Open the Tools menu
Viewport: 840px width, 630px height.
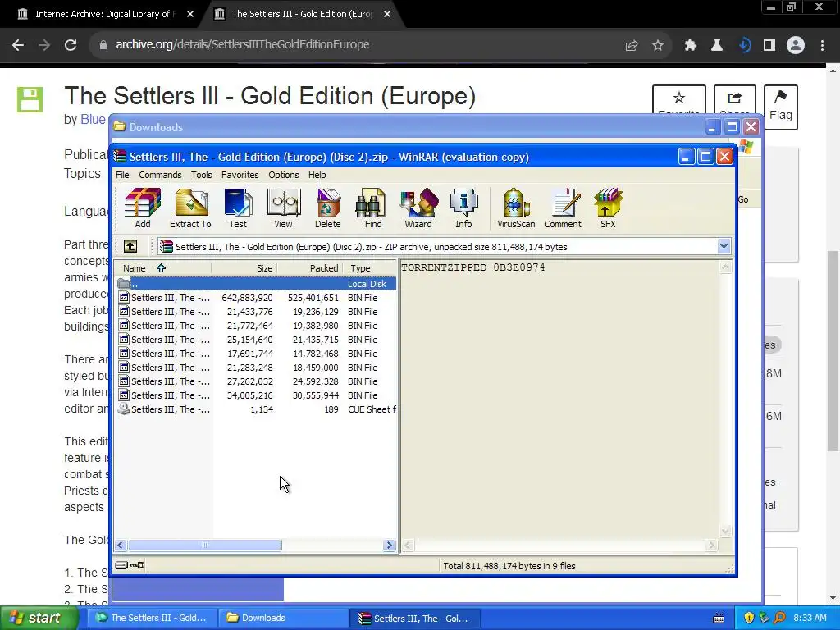(x=202, y=175)
